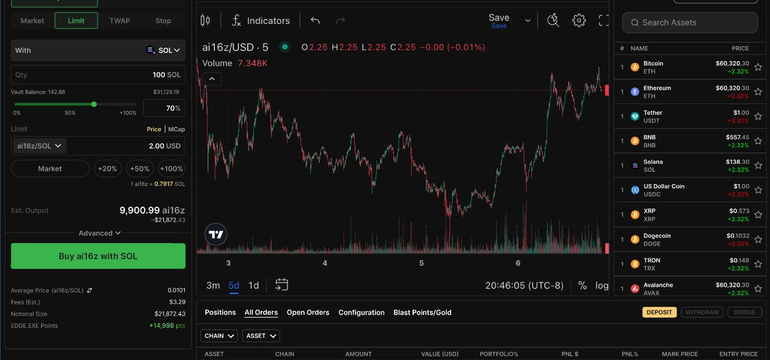Open the Blast Points/Gold tab

pos(422,312)
